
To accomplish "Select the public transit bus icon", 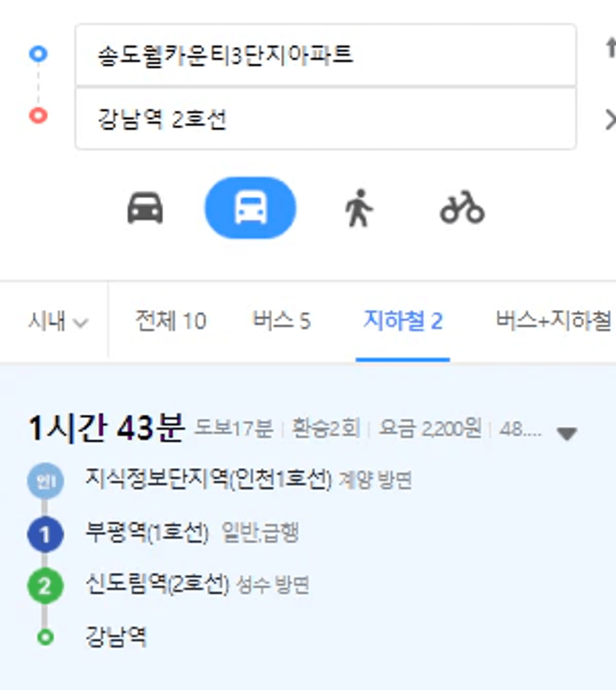I will point(250,208).
